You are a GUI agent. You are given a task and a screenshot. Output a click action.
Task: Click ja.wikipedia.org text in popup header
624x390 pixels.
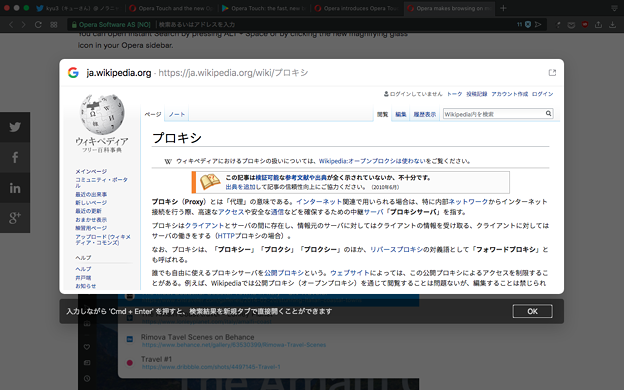coord(119,73)
